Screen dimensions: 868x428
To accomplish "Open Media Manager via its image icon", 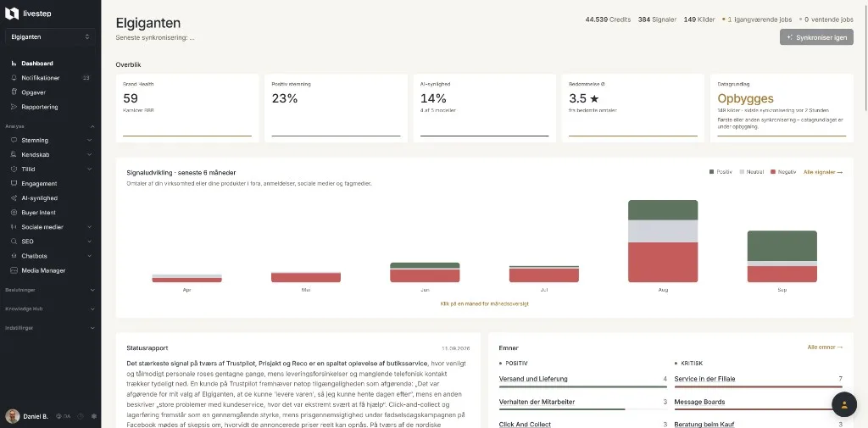I will coord(14,270).
